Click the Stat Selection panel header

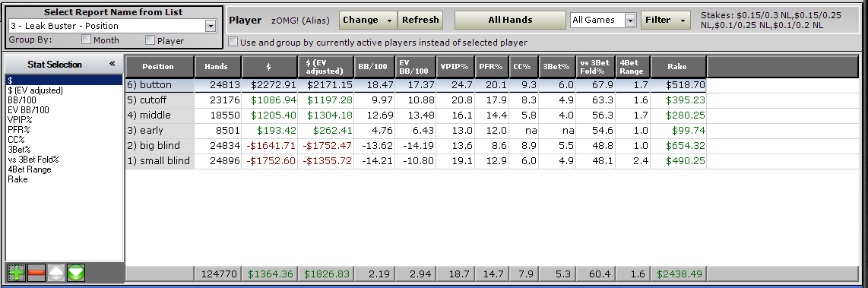pos(63,65)
